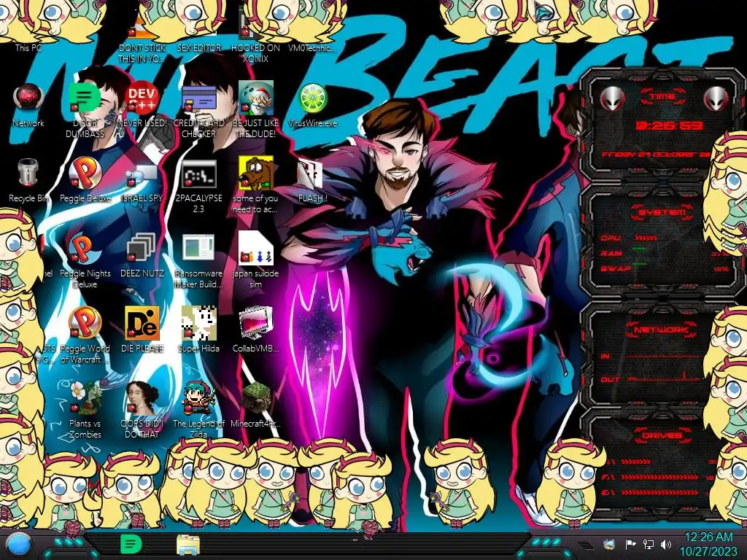Show hidden tray icons

(586, 545)
